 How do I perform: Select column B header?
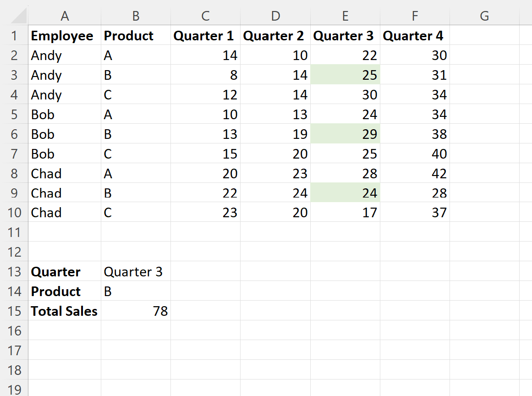tap(136, 16)
